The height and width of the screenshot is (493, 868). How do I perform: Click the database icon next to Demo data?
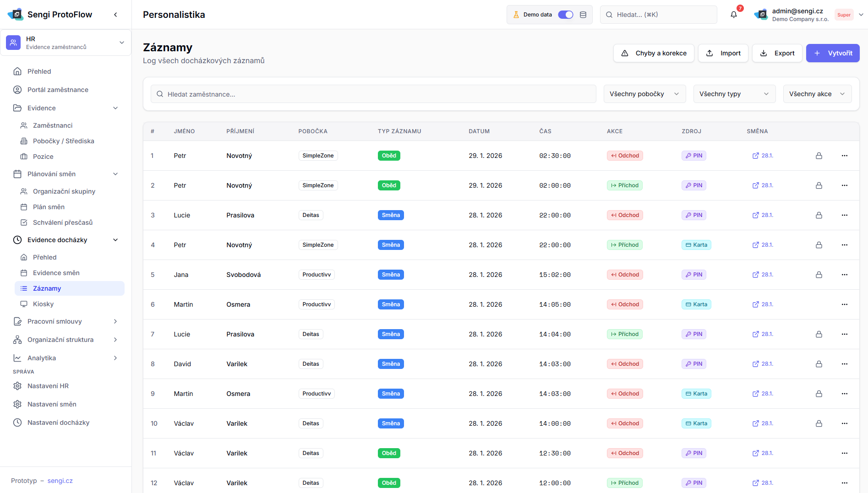pos(583,15)
